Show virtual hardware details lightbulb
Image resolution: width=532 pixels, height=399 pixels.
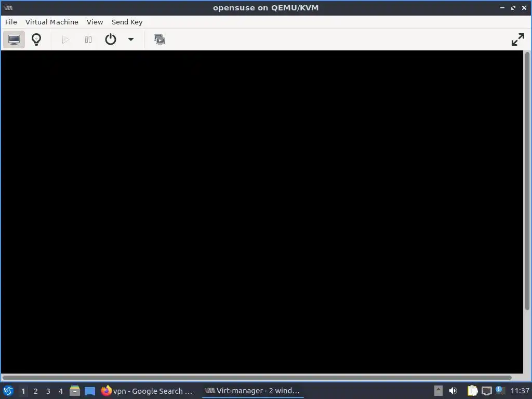(36, 39)
